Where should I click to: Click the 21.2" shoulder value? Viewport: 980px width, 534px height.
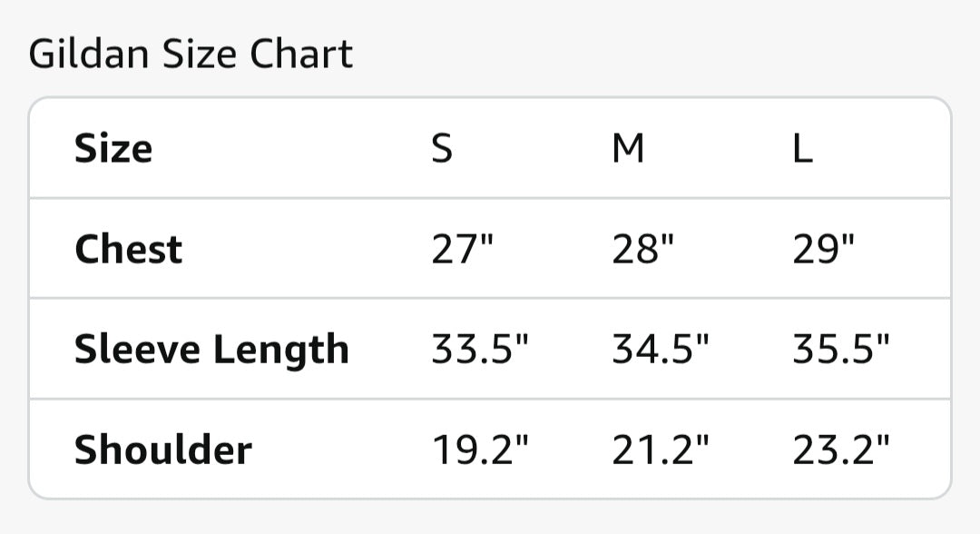pos(660,450)
